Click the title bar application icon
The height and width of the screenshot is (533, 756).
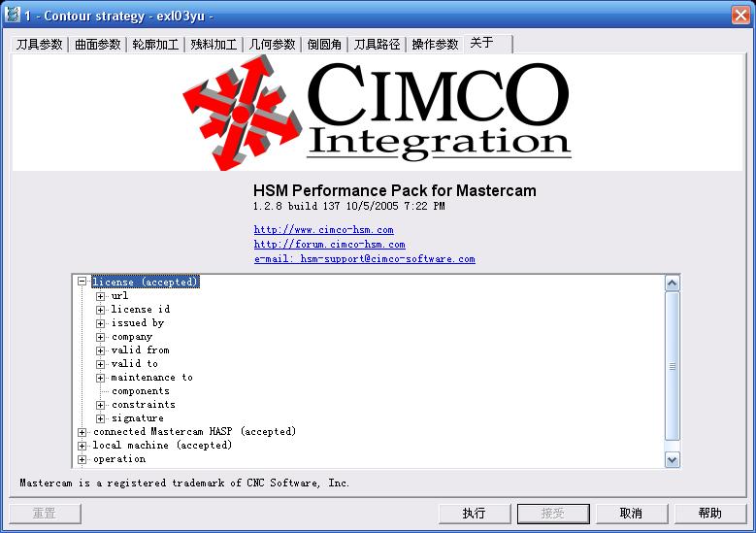pyautogui.click(x=12, y=15)
